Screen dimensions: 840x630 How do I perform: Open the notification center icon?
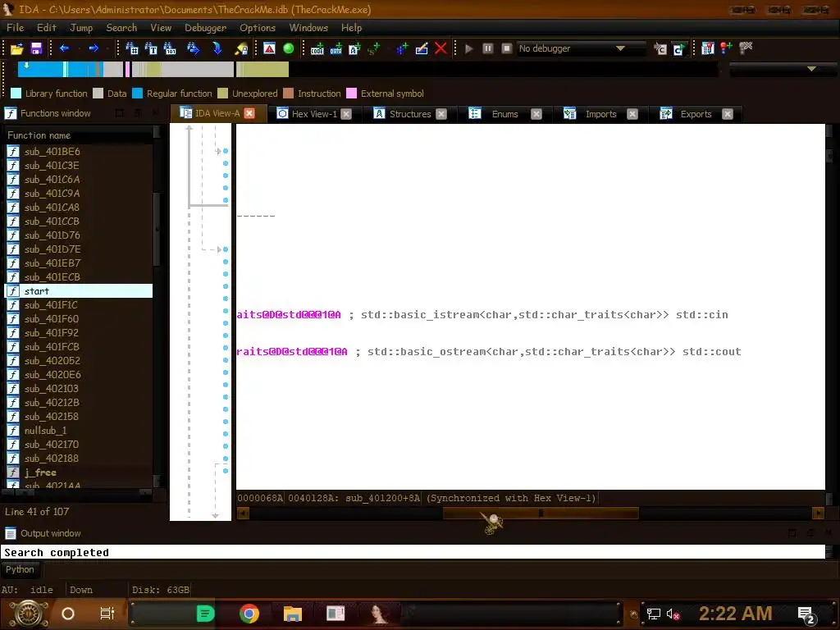[806, 615]
